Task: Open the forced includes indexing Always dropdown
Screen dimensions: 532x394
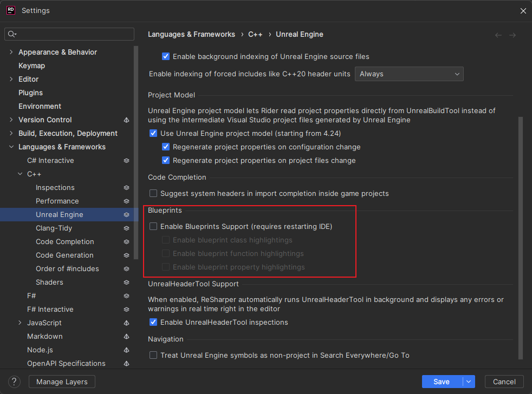Action: point(409,74)
